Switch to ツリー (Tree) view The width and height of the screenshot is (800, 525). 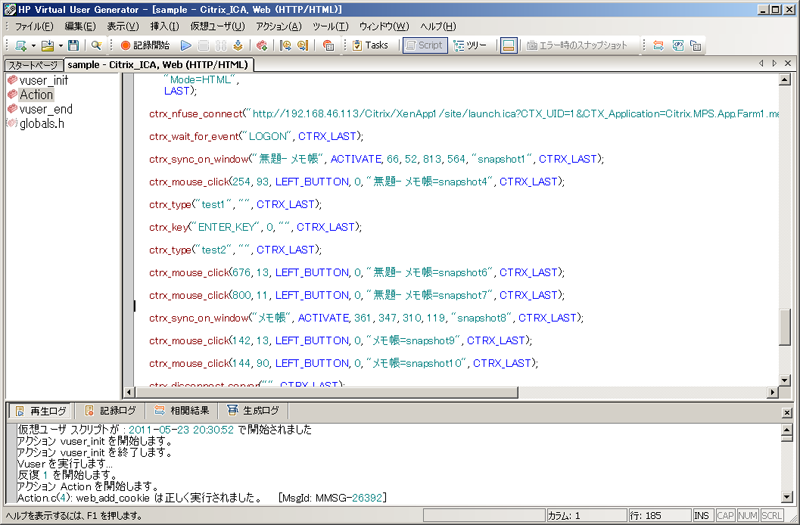coord(470,45)
